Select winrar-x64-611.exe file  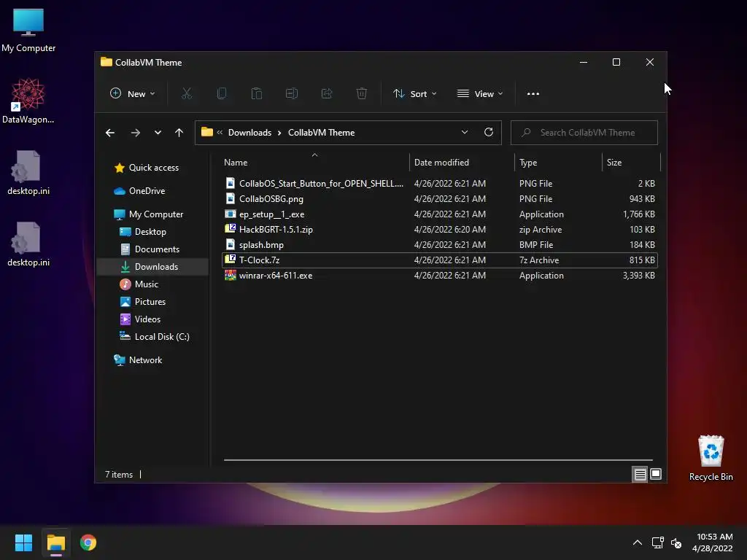coord(439,275)
